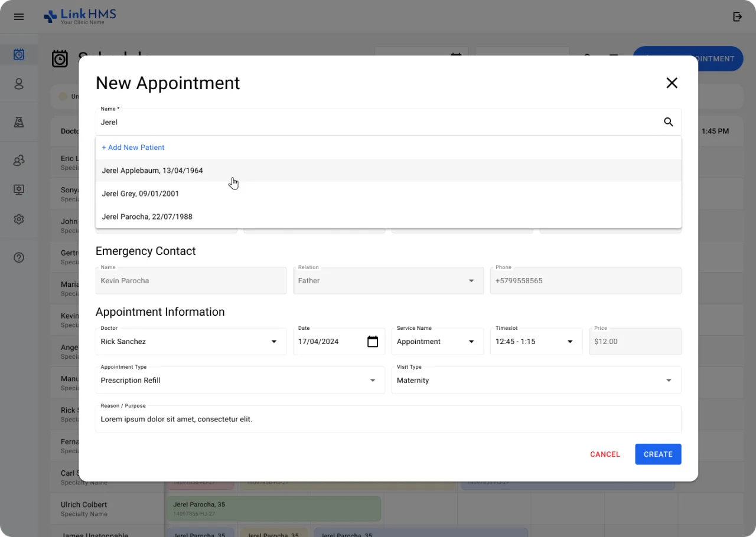756x537 pixels.
Task: Select Jerel Grey, 09/01/2001
Action: [x=389, y=194]
